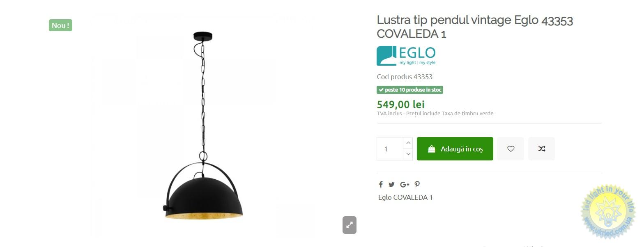Click the shopping bag icon in cart button
This screenshot has height=247, width=644.
tap(432, 149)
